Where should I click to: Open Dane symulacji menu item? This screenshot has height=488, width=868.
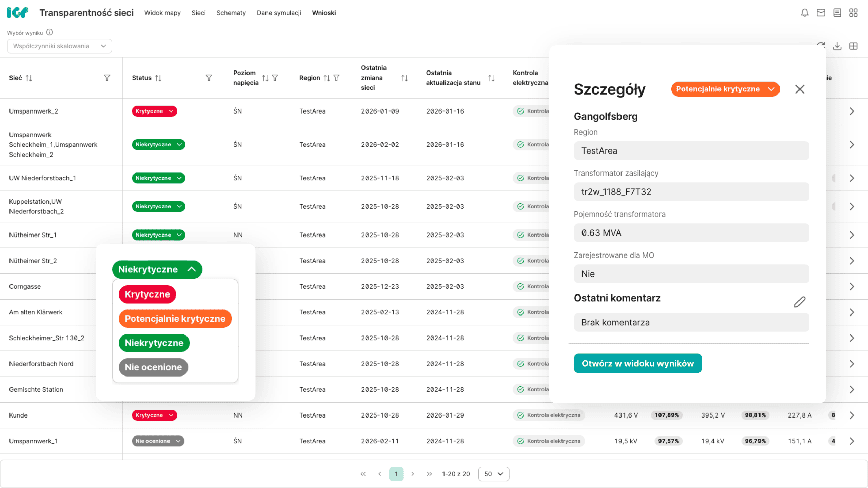(x=279, y=13)
